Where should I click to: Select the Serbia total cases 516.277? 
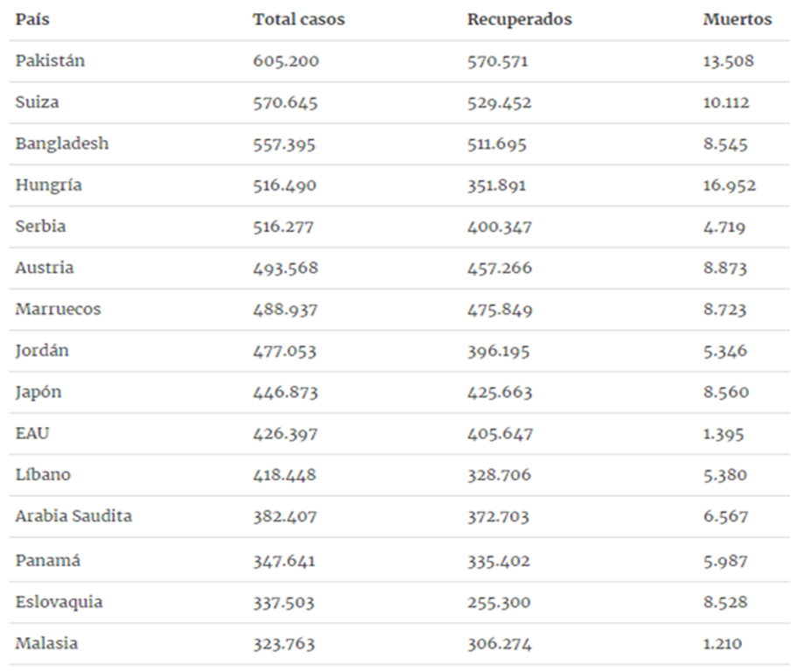click(283, 226)
